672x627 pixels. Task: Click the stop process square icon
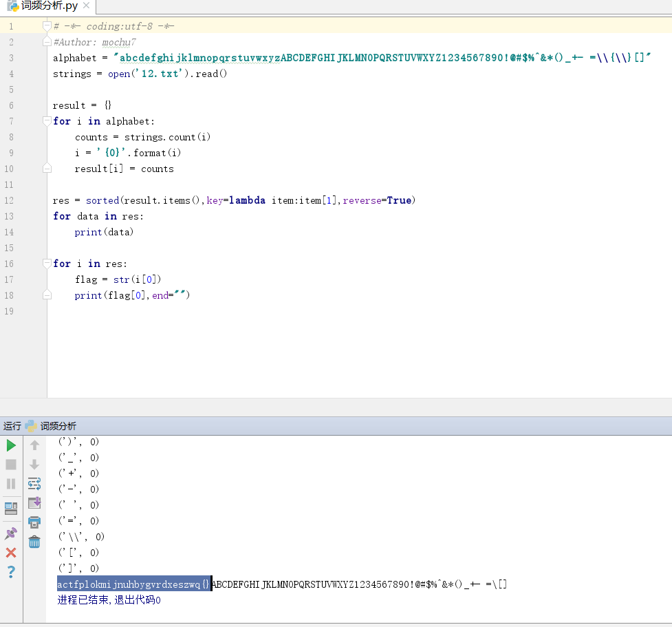pos(11,465)
